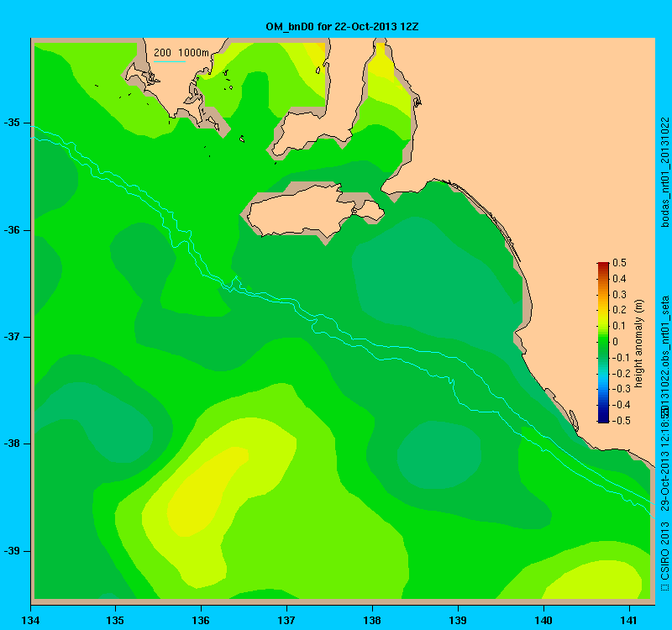This screenshot has width=672, height=630.
Task: Click the longitude 140 axis label
Action: coord(543,621)
